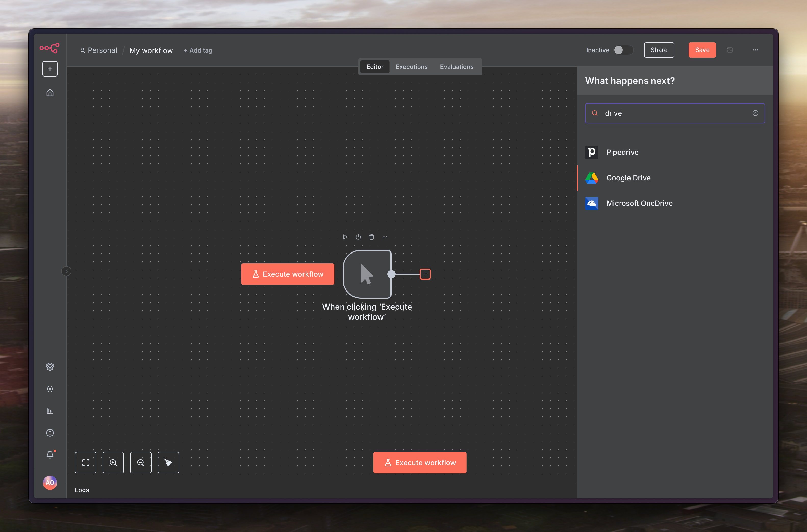
Task: Open node ellipsis options above trigger
Action: (385, 237)
